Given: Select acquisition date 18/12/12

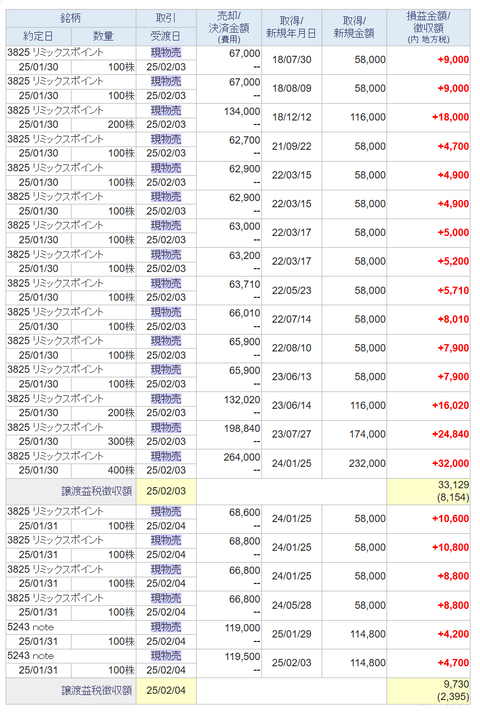Looking at the screenshot, I should [x=291, y=117].
